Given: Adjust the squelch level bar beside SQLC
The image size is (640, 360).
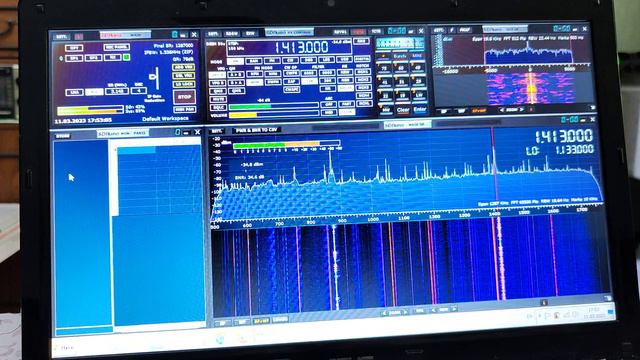Looking at the screenshot, I should (274, 107).
